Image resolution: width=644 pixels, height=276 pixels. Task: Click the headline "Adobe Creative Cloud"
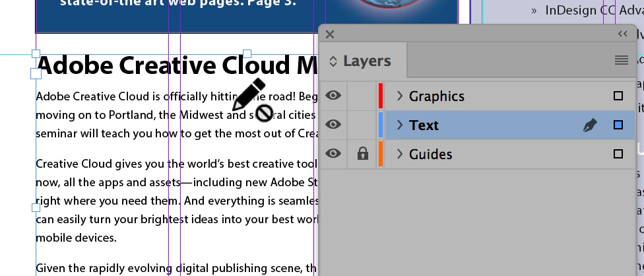click(163, 65)
